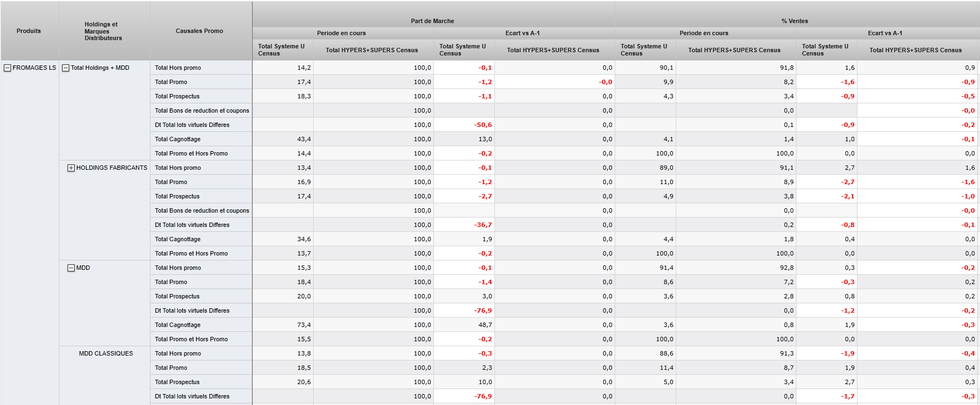
Task: Click the cell showing 90,1
Action: point(645,68)
